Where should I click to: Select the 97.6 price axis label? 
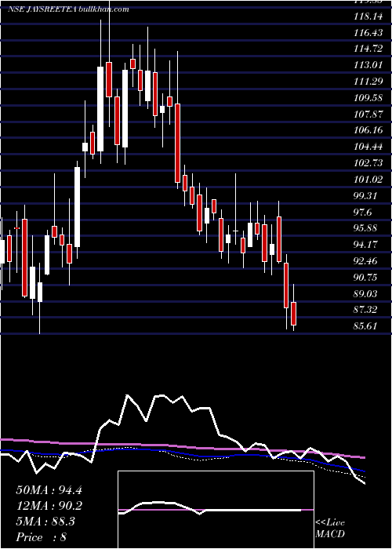(x=362, y=212)
